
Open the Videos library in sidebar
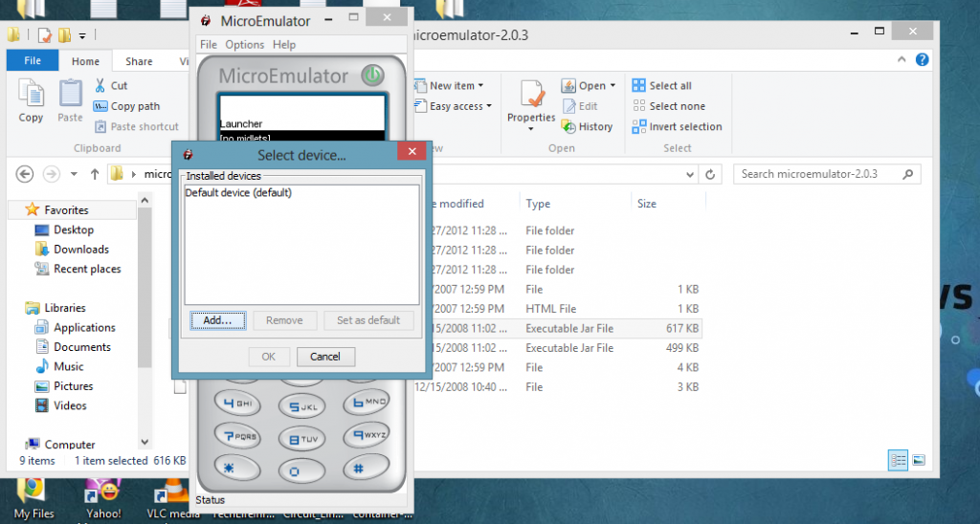[x=61, y=406]
